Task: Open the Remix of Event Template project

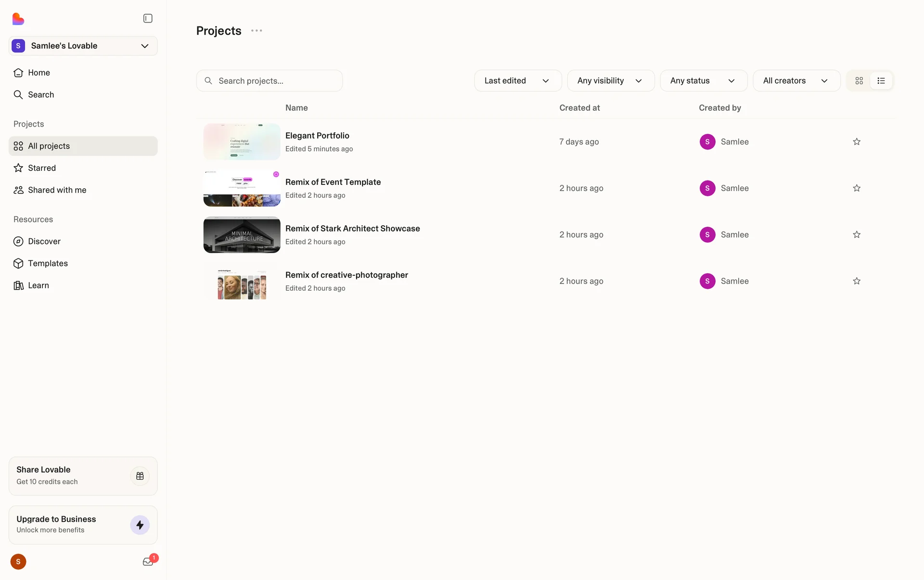Action: (x=333, y=182)
